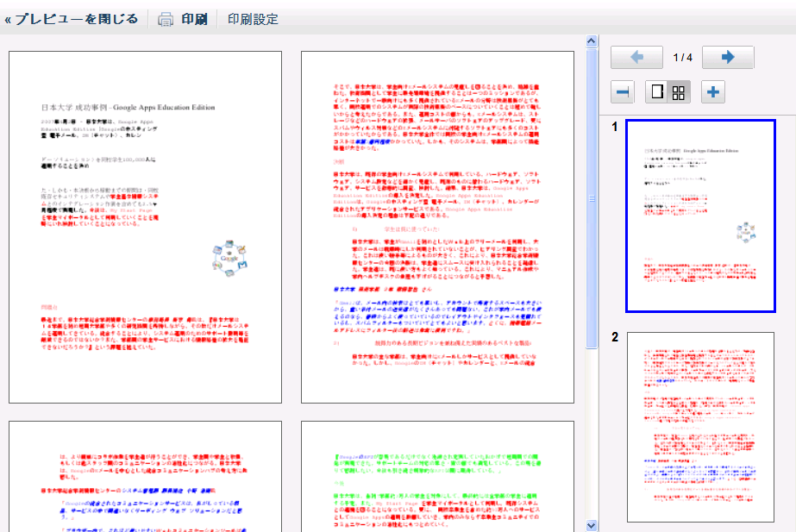Click the fourth page preview with green text
This screenshot has height=532, width=796.
[x=437, y=476]
